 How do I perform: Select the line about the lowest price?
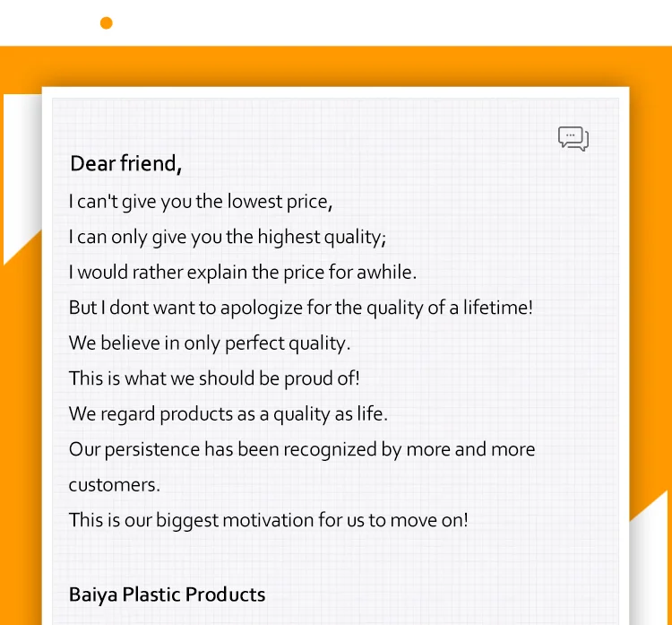pyautogui.click(x=201, y=201)
